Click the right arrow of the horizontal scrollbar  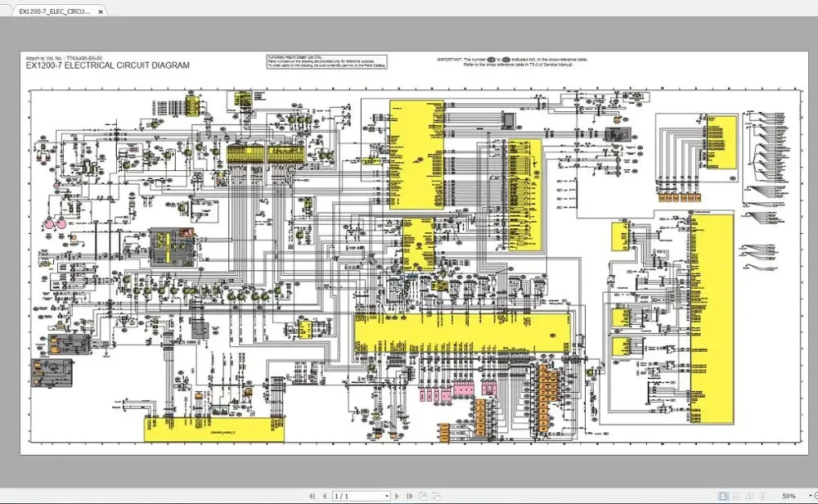coord(811,484)
